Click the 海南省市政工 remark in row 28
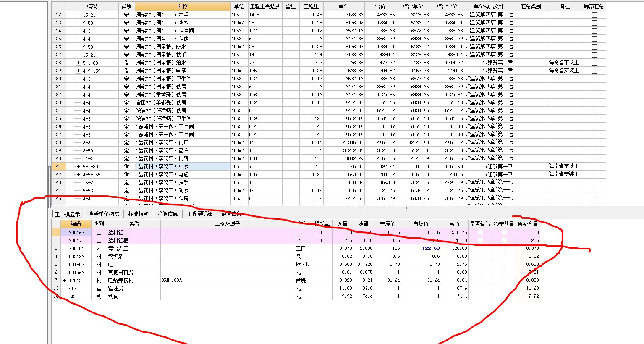Screen dimensions: 644x344 point(564,63)
